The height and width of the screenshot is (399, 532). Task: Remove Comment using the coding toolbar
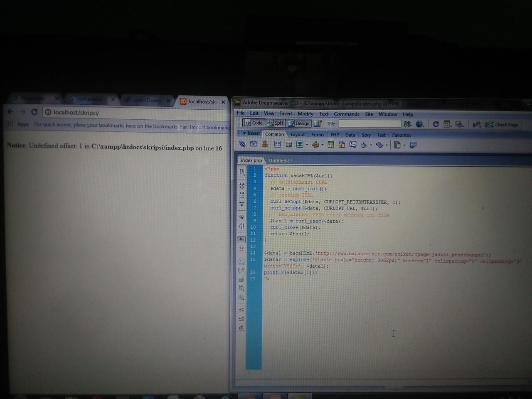241,271
